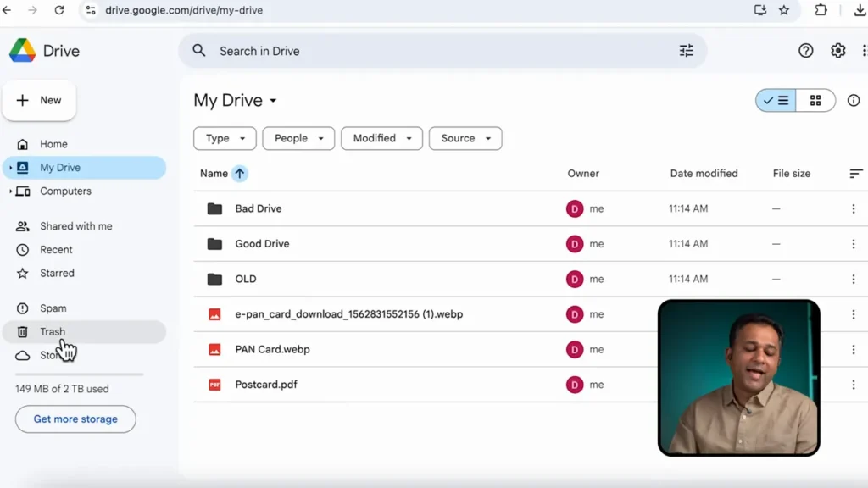The height and width of the screenshot is (488, 868).
Task: Reverse sort direction arrow beside Name
Action: point(240,174)
